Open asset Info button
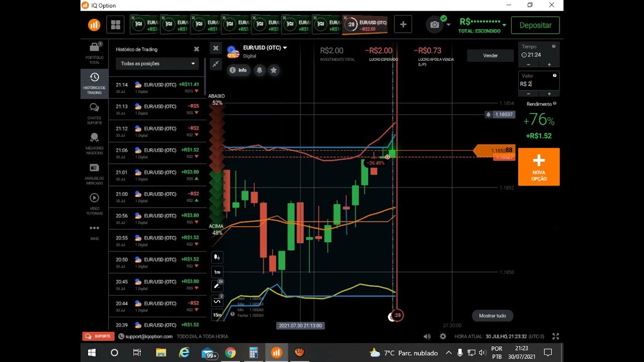Viewport: 644px width, 362px height. tap(238, 70)
